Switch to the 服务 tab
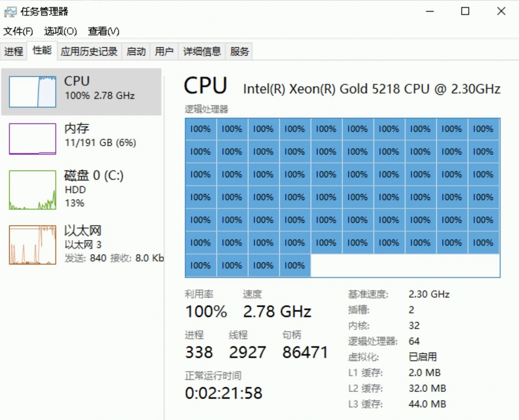The width and height of the screenshot is (519, 420). 239,51
